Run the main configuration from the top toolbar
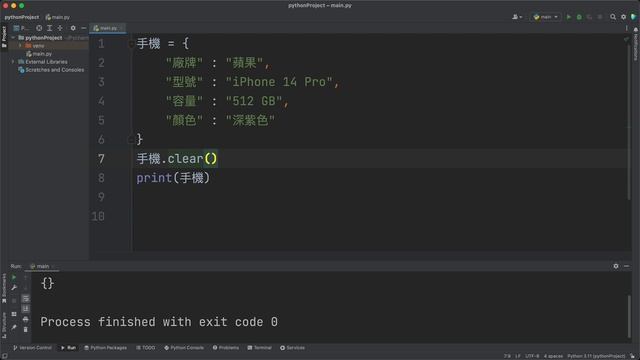 [569, 17]
